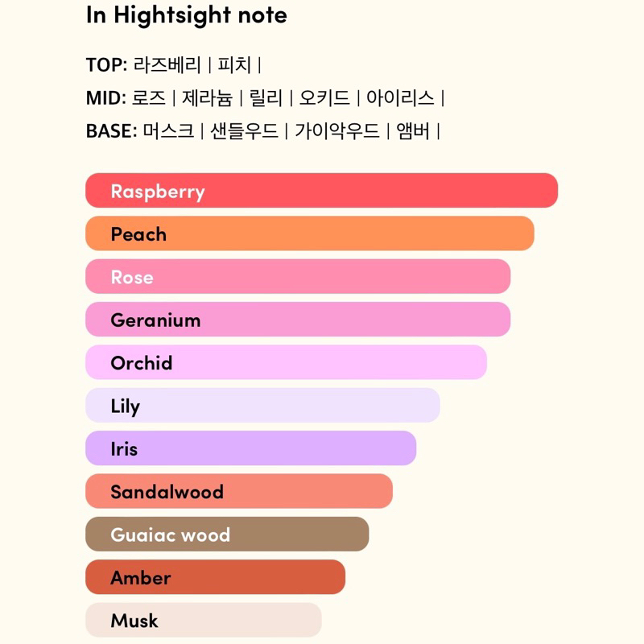Click the beige Musk bar
Image resolution: width=644 pixels, height=644 pixels.
204,620
